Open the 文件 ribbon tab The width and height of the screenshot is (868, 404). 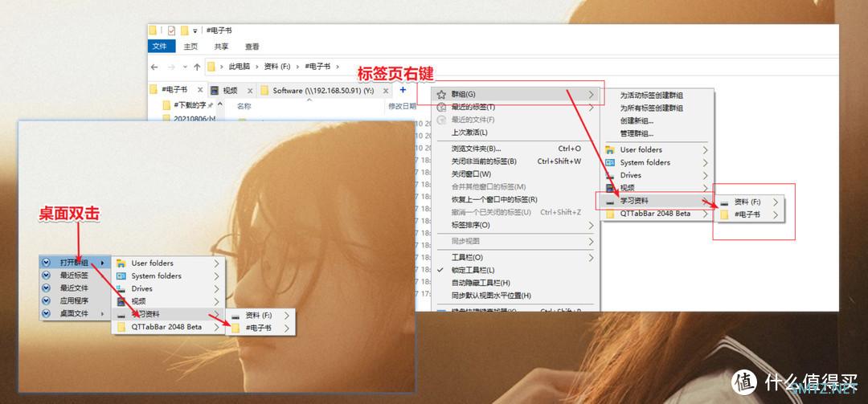(x=161, y=47)
